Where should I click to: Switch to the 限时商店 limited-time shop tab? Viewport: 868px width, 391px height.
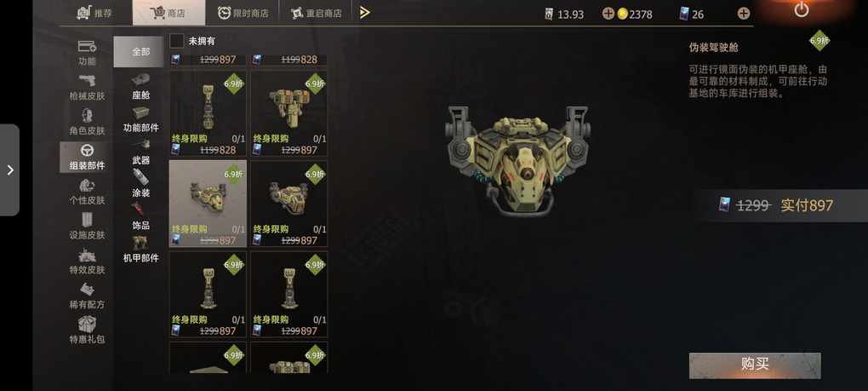point(243,13)
